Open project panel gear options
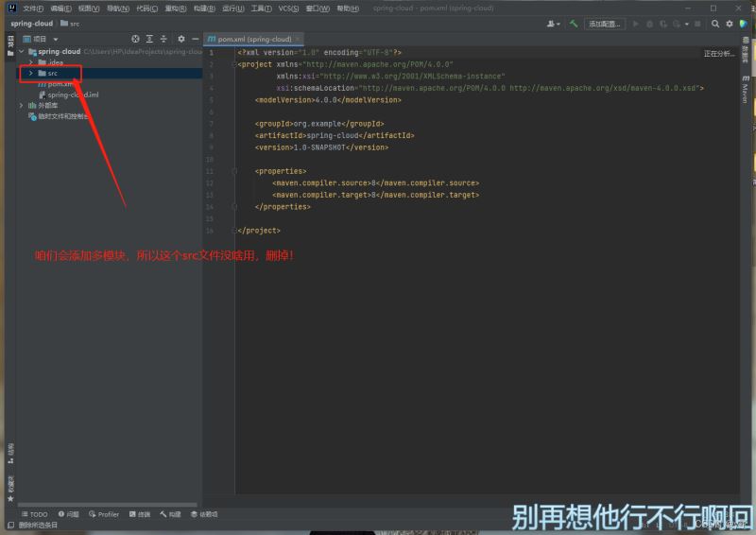 point(180,39)
